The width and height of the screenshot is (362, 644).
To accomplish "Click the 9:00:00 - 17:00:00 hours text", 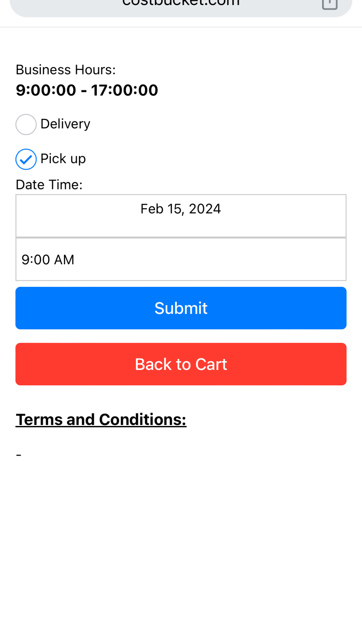I will 87,90.
